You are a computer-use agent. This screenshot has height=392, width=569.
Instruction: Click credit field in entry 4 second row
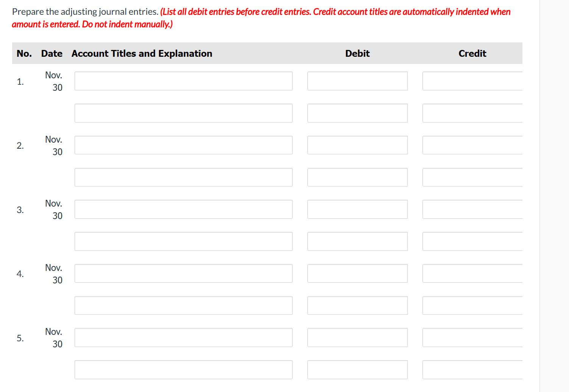pyautogui.click(x=472, y=305)
